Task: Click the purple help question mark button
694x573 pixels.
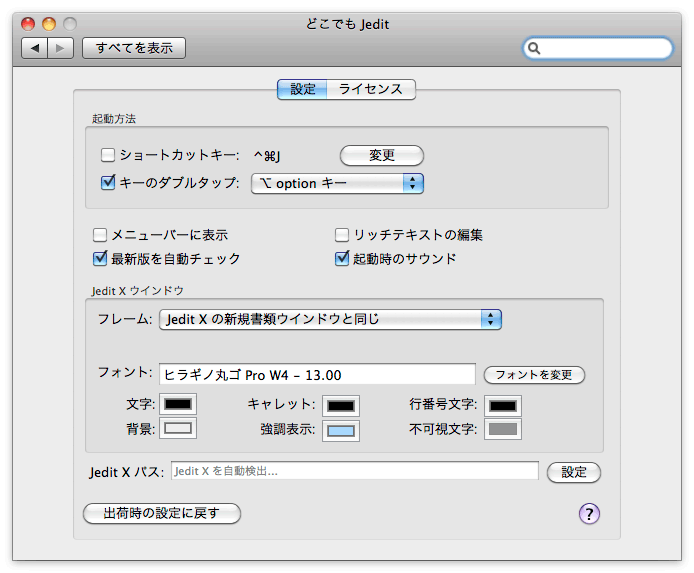Action: coord(589,513)
